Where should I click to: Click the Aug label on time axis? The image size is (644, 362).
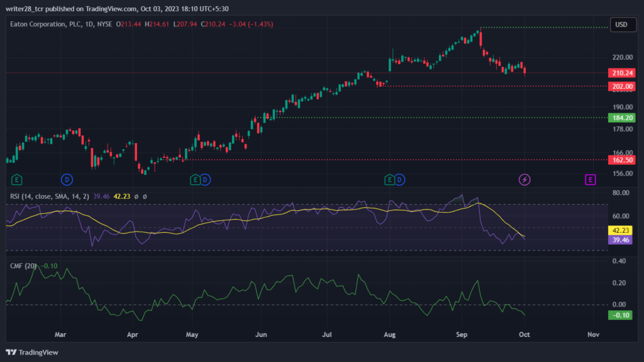point(389,334)
